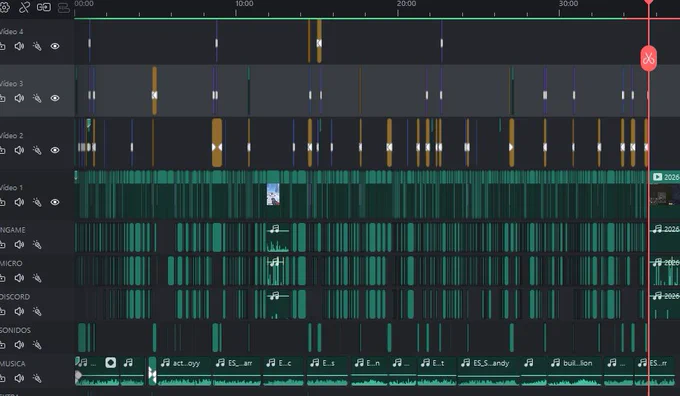Screen dimensions: 680x396
Task: Toggle mute on the MUSICA audio track
Action: pos(19,378)
